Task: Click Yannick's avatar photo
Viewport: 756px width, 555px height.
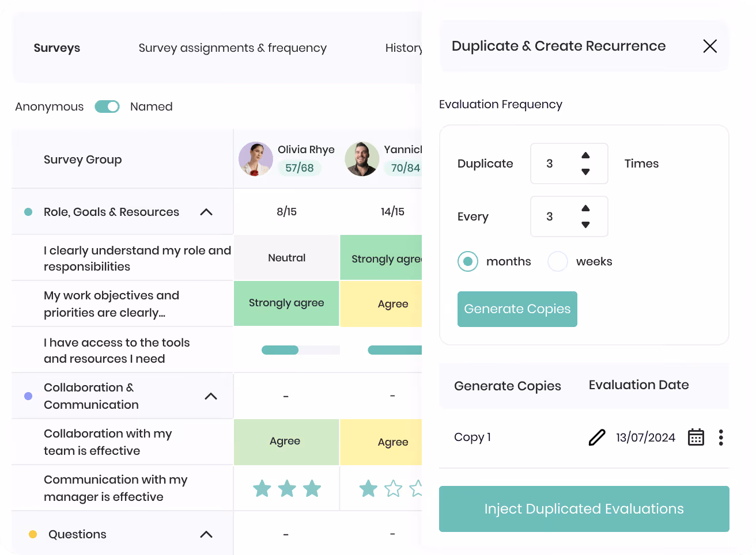Action: tap(362, 159)
